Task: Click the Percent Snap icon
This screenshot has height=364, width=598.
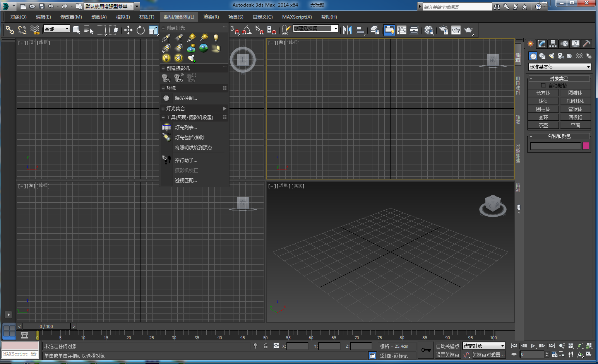Action: (259, 30)
